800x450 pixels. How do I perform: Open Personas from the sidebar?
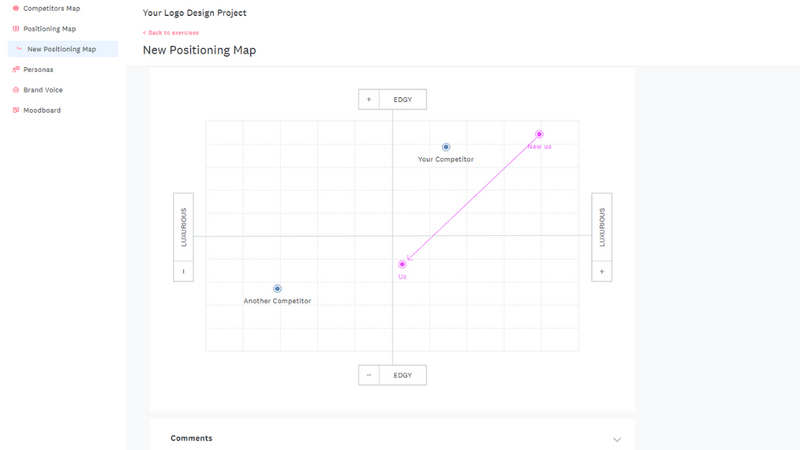coord(38,70)
